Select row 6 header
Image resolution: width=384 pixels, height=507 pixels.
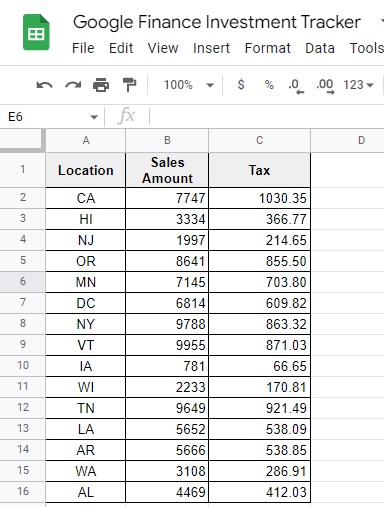22,282
